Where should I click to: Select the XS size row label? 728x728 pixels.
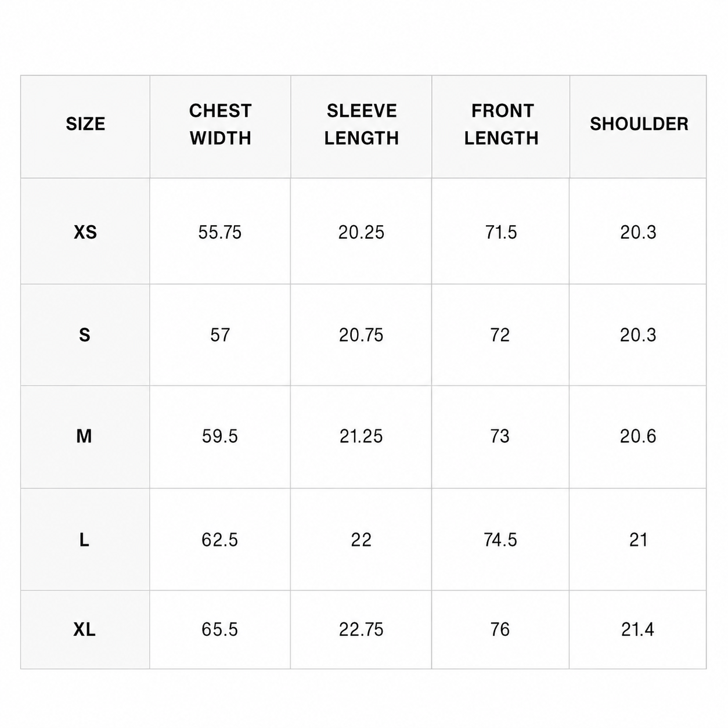tap(85, 232)
